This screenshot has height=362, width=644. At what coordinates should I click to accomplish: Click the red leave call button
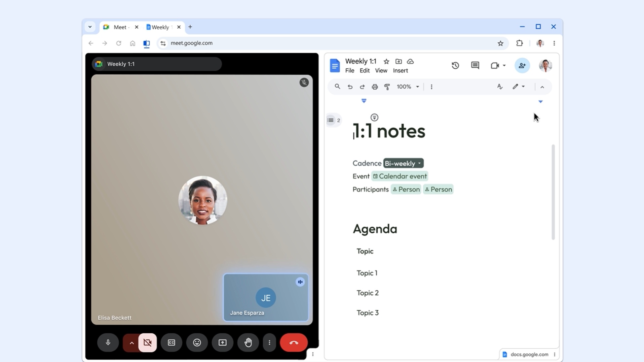coord(294,342)
